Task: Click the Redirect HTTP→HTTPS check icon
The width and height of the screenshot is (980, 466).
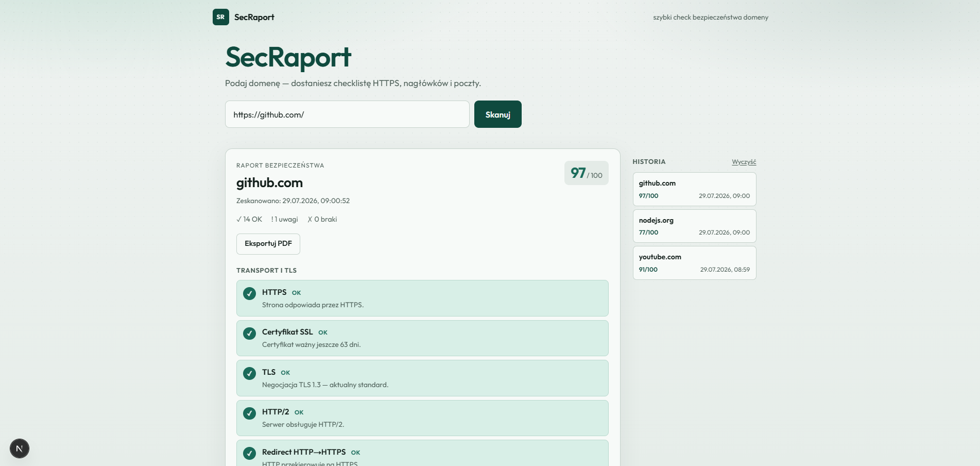Action: [x=249, y=453]
